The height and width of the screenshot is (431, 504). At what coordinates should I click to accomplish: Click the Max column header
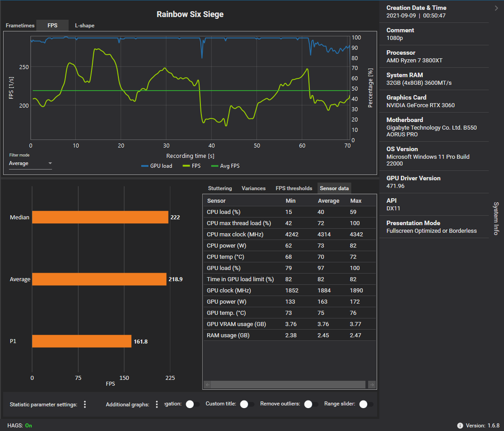pos(356,201)
